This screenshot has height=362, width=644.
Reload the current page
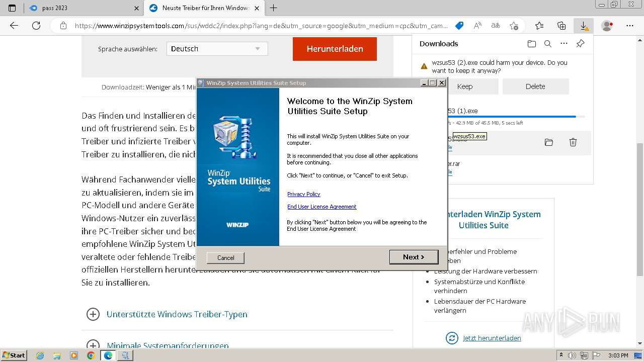click(36, 26)
